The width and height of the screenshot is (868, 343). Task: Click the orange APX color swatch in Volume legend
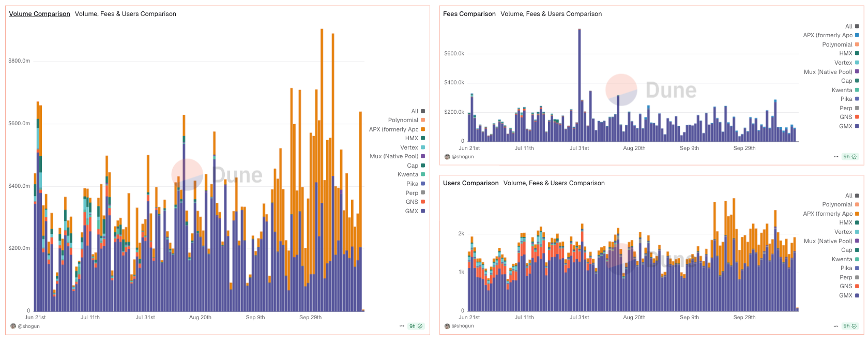[423, 129]
